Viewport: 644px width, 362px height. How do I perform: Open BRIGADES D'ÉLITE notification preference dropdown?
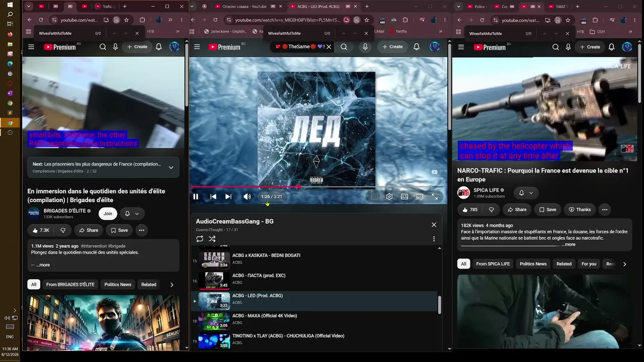point(132,214)
